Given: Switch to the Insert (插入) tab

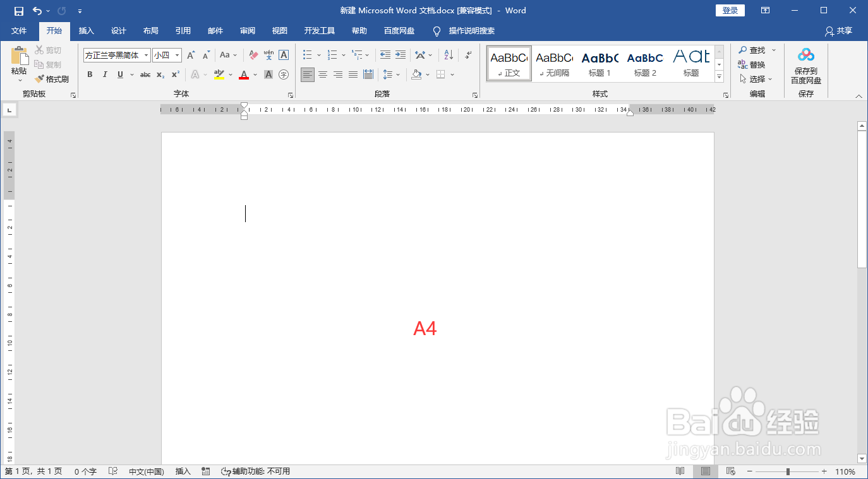Looking at the screenshot, I should (87, 31).
